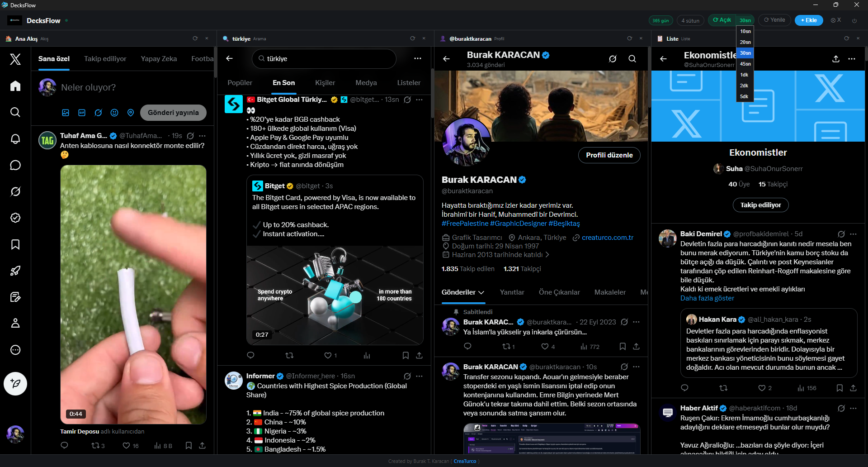Expand the Gönderiler chevron on profile
868x467 pixels.
tap(481, 293)
